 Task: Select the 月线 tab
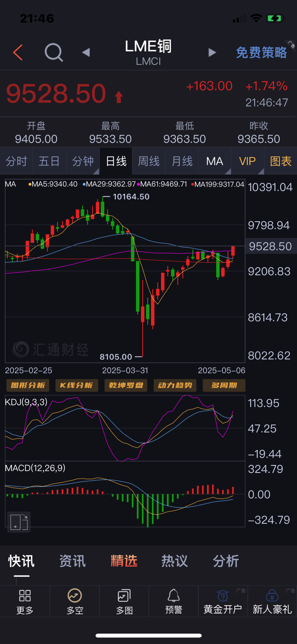tap(182, 161)
